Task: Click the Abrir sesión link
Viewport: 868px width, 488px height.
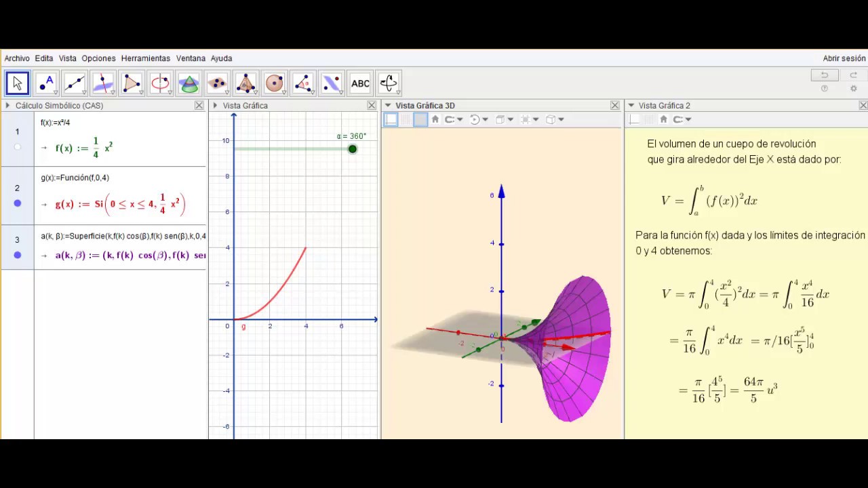Action: pyautogui.click(x=844, y=58)
